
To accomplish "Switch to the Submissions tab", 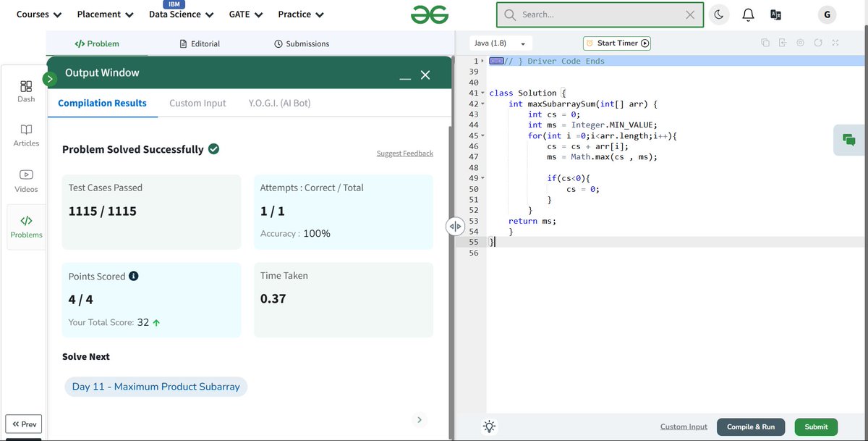I will pos(302,43).
